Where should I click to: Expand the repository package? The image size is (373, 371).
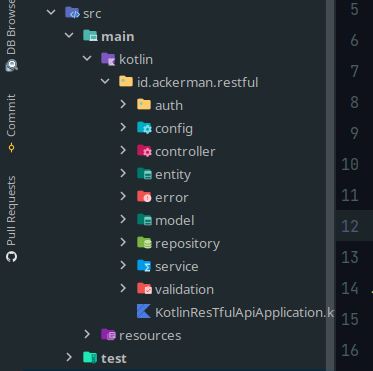[x=123, y=242]
